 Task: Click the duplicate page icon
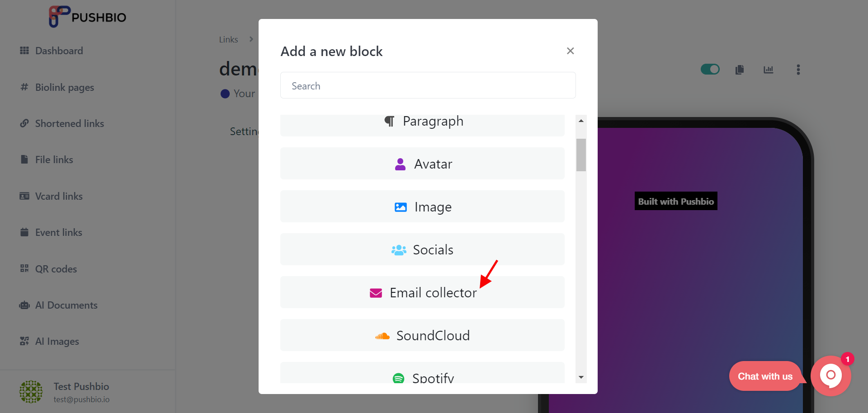coord(740,70)
